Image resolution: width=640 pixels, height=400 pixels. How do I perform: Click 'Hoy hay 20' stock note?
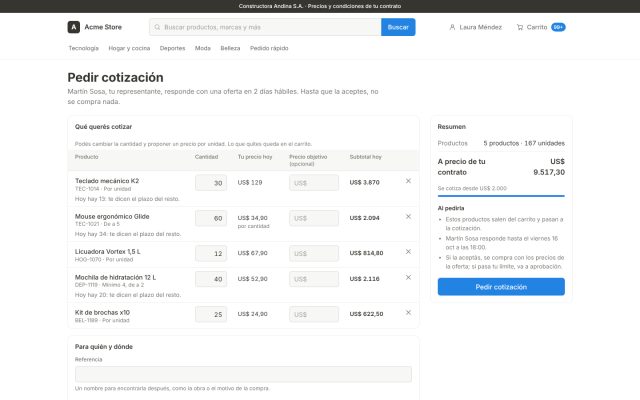tap(128, 295)
